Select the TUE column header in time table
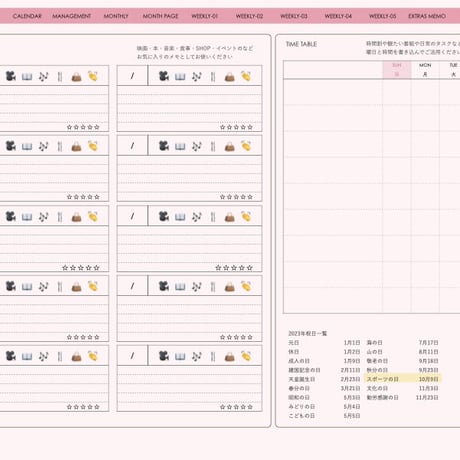The image size is (460, 460). [x=453, y=70]
